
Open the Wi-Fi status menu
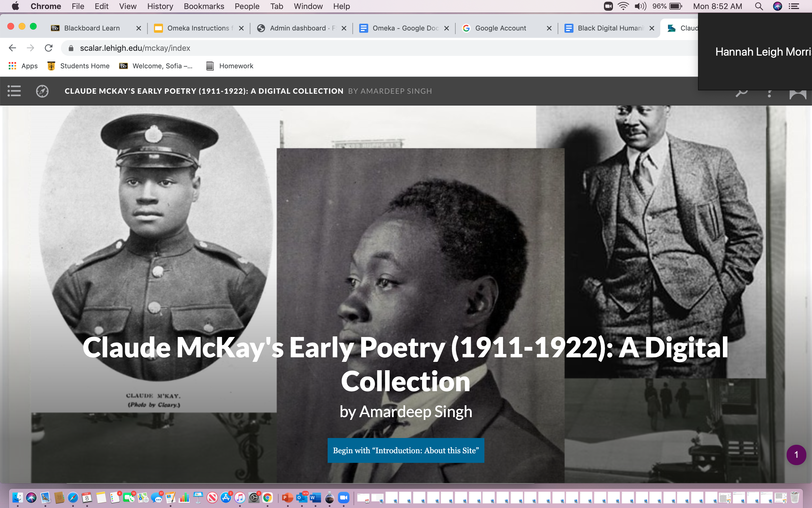tap(623, 6)
